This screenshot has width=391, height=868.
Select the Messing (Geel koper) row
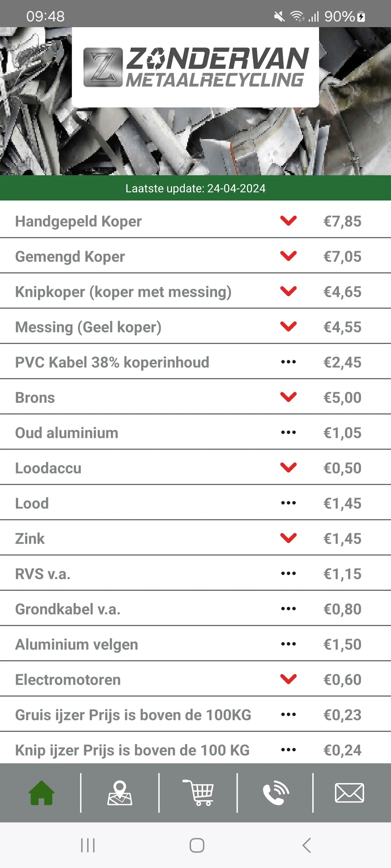point(195,326)
